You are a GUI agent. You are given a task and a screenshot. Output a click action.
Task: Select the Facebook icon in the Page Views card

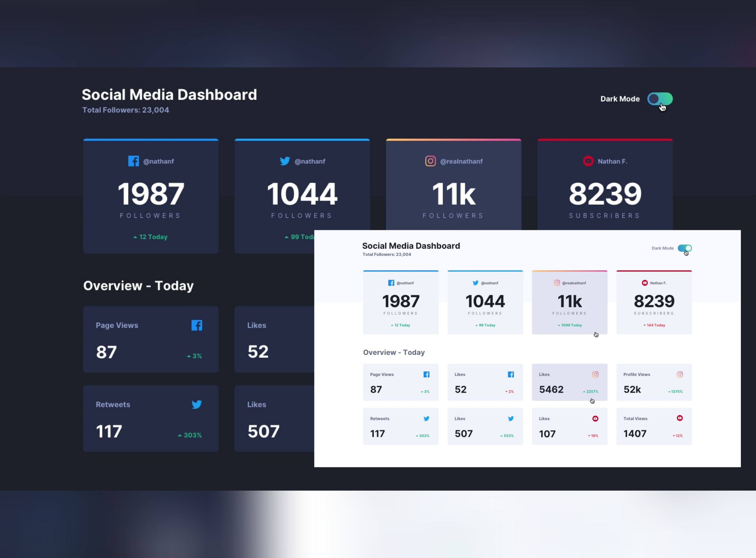(x=197, y=325)
